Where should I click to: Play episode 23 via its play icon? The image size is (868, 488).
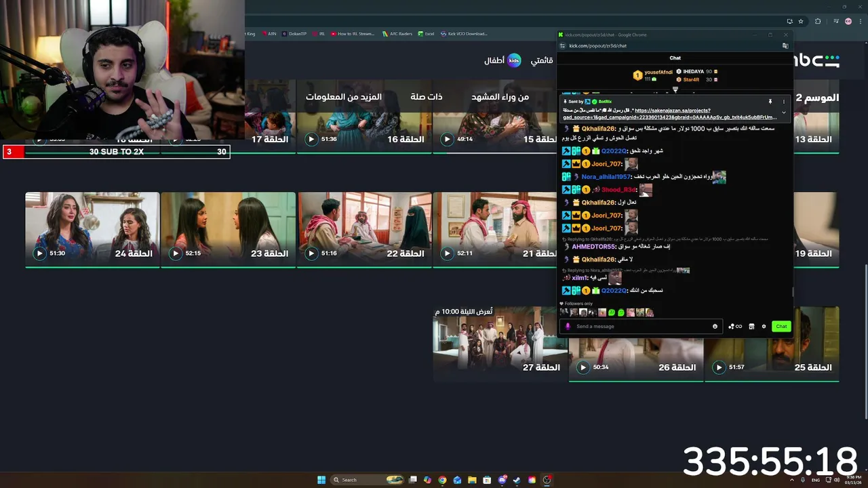[x=176, y=253]
